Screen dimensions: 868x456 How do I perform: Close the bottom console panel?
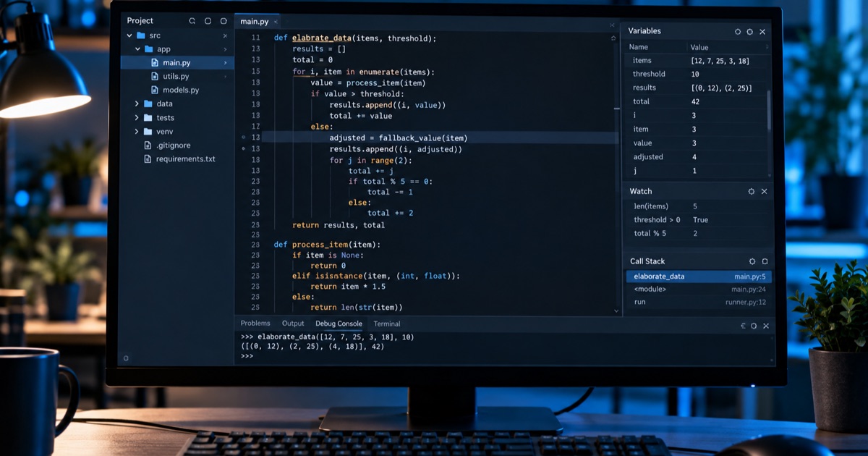pos(766,326)
